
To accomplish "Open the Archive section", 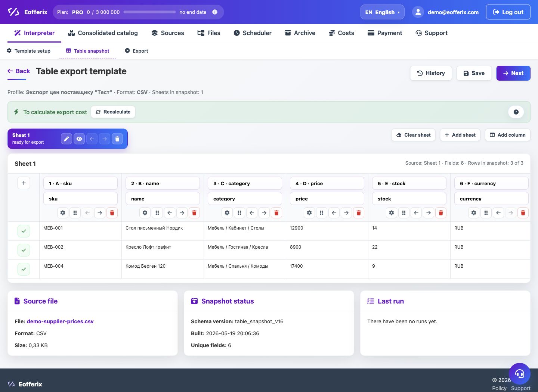I will [300, 33].
